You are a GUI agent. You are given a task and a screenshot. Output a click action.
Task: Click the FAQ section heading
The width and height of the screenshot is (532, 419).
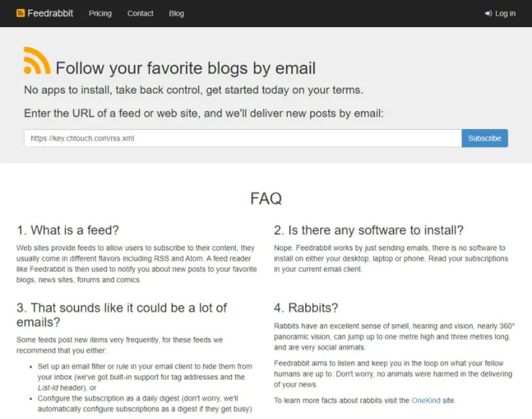point(266,198)
